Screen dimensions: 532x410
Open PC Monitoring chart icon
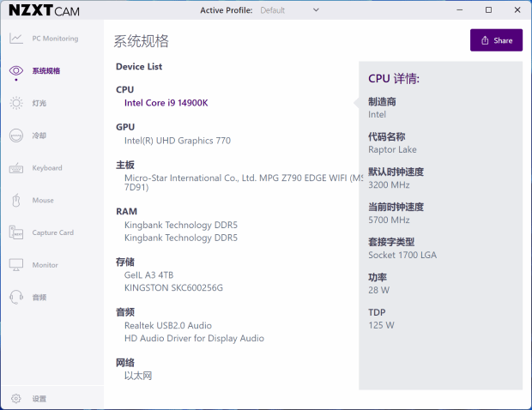[x=16, y=39]
